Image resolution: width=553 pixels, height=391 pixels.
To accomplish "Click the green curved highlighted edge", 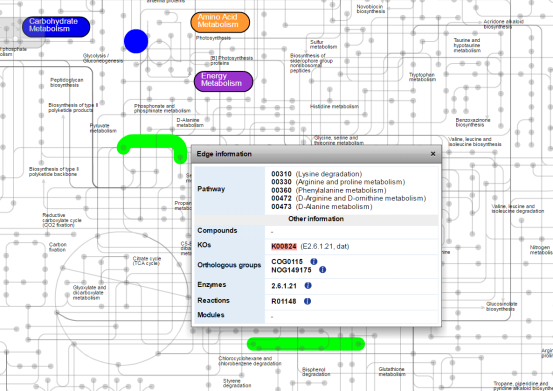I will [152, 140].
